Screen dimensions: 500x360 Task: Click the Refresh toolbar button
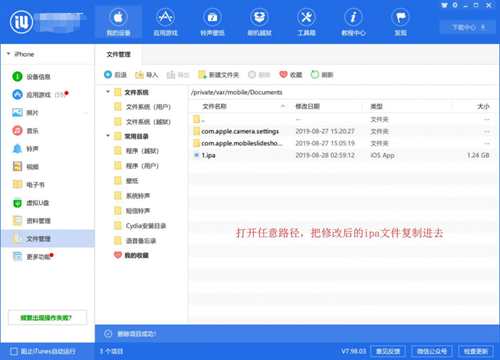pyautogui.click(x=322, y=75)
